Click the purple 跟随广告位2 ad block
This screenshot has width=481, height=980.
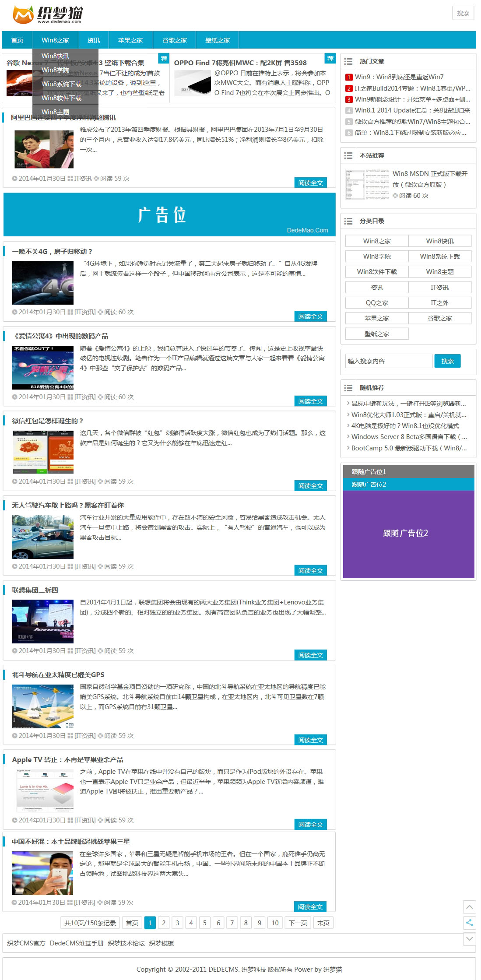click(409, 534)
